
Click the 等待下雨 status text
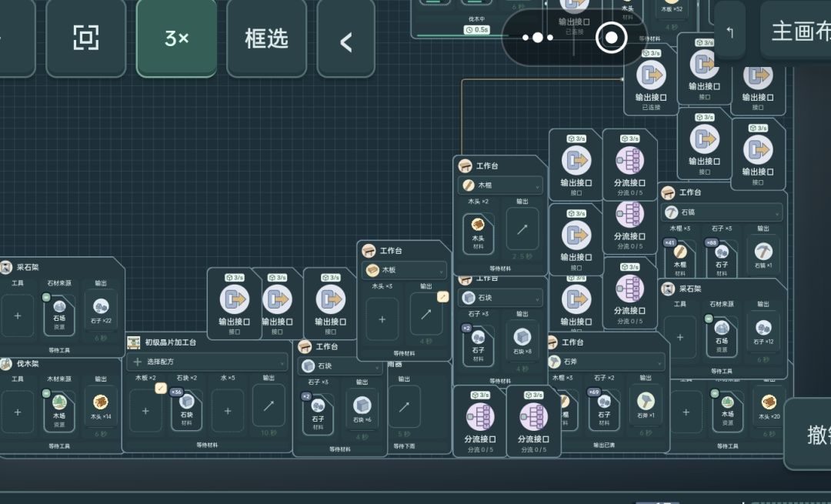click(x=405, y=446)
